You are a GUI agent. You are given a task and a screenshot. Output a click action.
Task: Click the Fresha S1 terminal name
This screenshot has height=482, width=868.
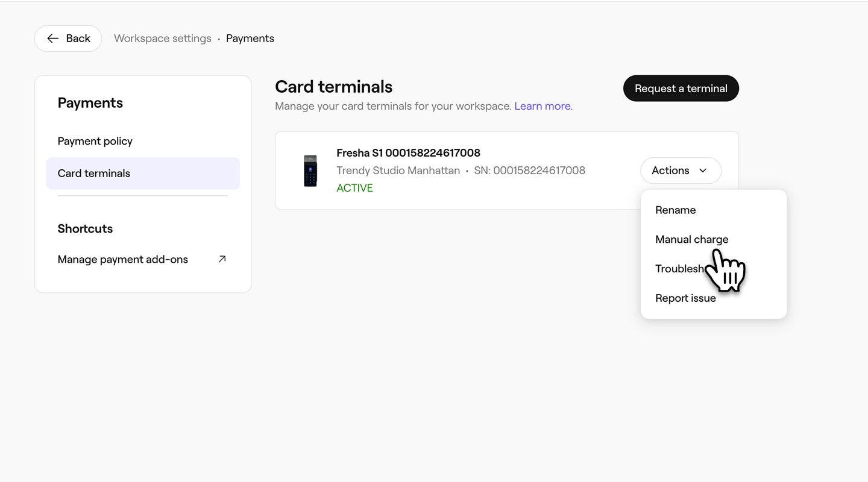click(408, 153)
